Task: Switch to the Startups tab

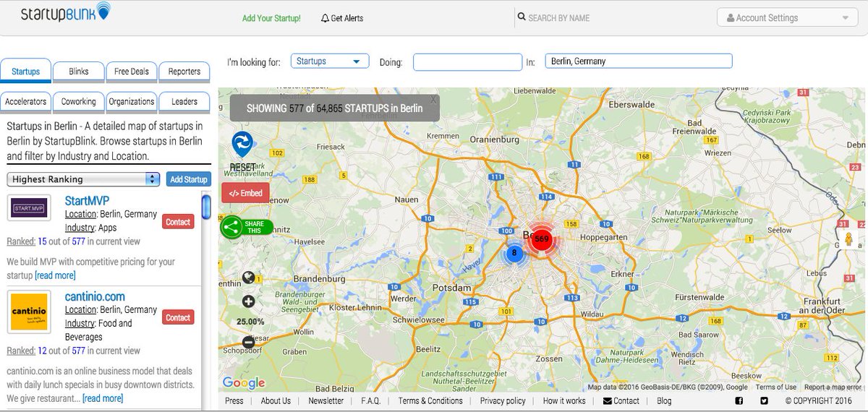Action: 26,71
